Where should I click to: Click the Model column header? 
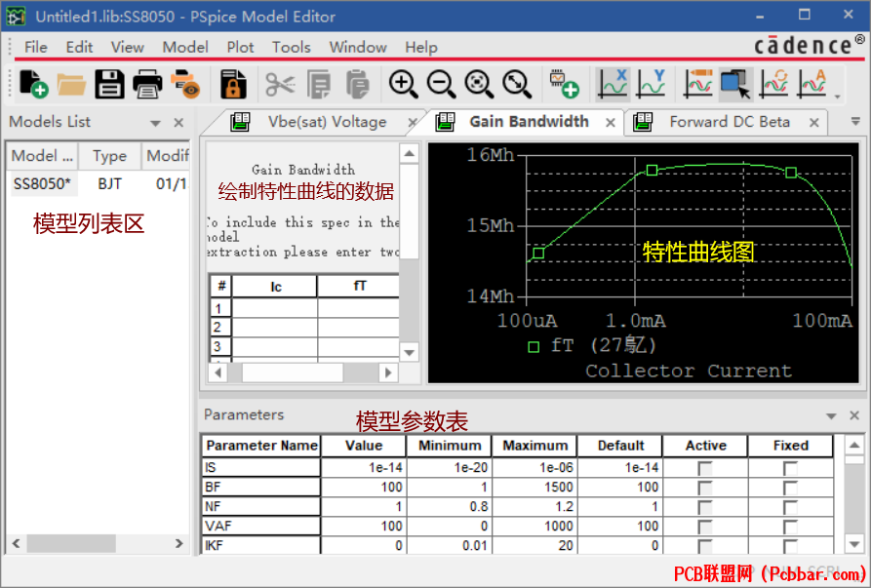pyautogui.click(x=42, y=156)
